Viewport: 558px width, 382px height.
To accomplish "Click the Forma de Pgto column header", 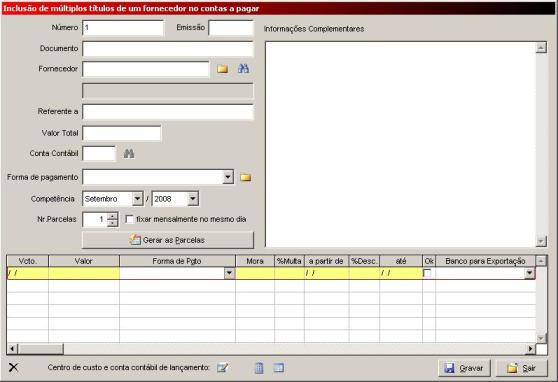I will coord(177,261).
